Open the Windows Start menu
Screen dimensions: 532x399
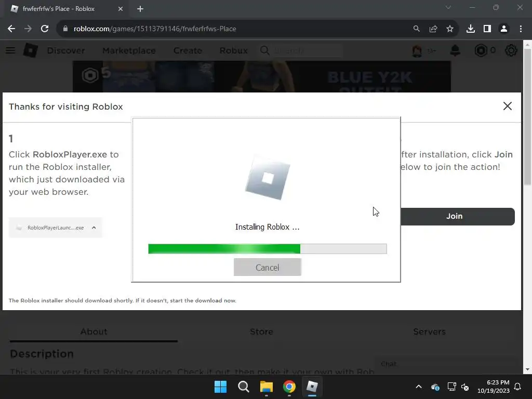click(220, 387)
